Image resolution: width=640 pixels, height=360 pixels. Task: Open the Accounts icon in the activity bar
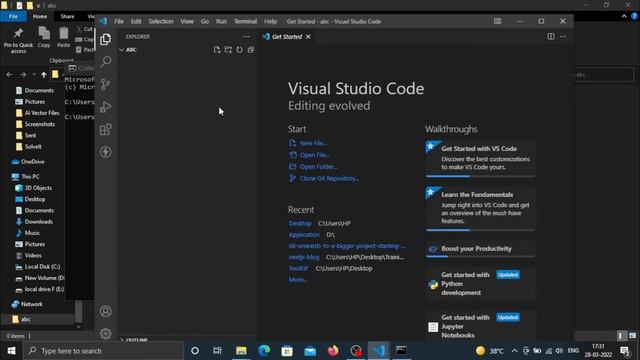[105, 311]
